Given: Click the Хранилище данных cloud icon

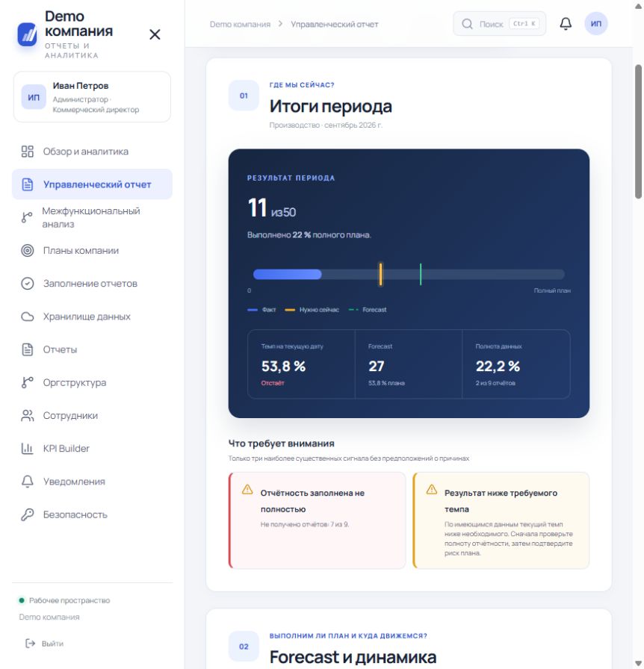Looking at the screenshot, I should click(28, 317).
